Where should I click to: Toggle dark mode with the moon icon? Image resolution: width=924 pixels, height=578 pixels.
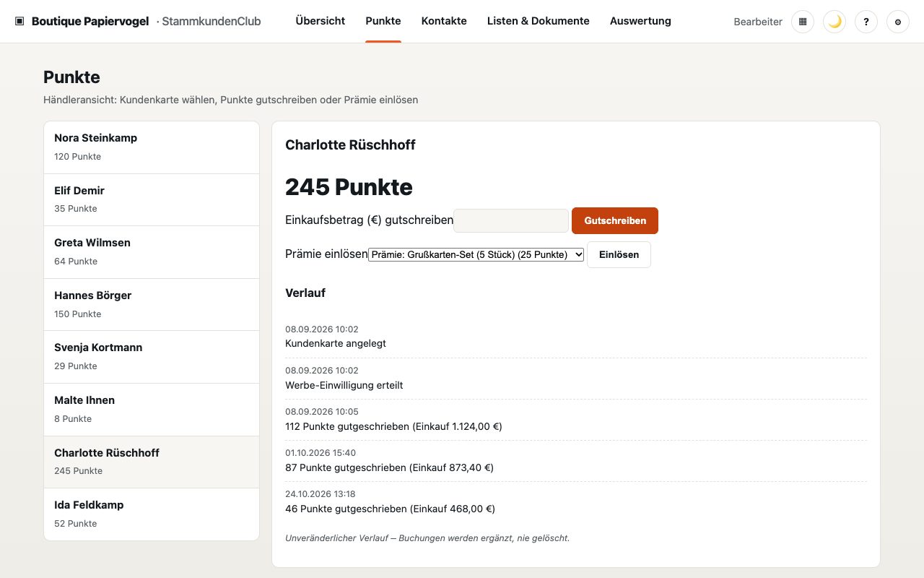(x=834, y=22)
